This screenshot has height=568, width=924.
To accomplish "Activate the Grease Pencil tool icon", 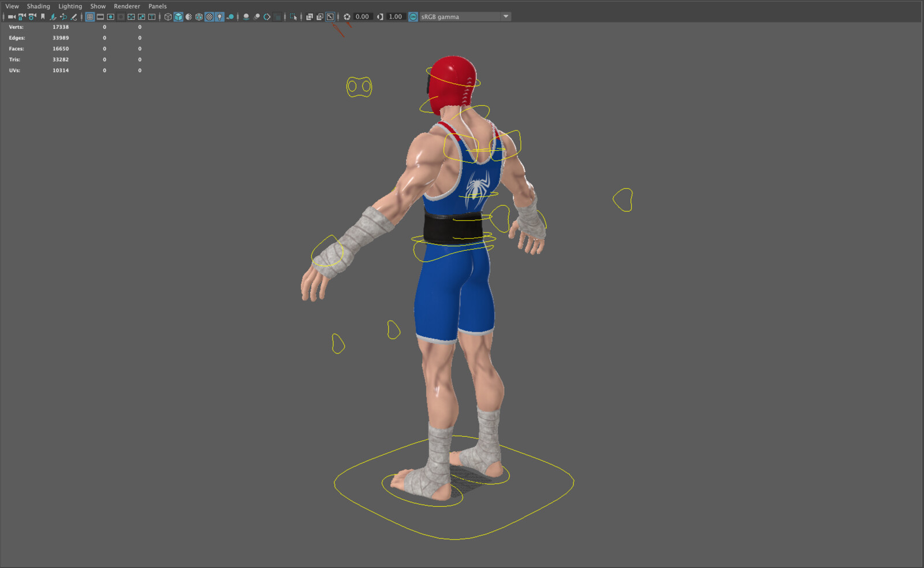I will point(74,17).
